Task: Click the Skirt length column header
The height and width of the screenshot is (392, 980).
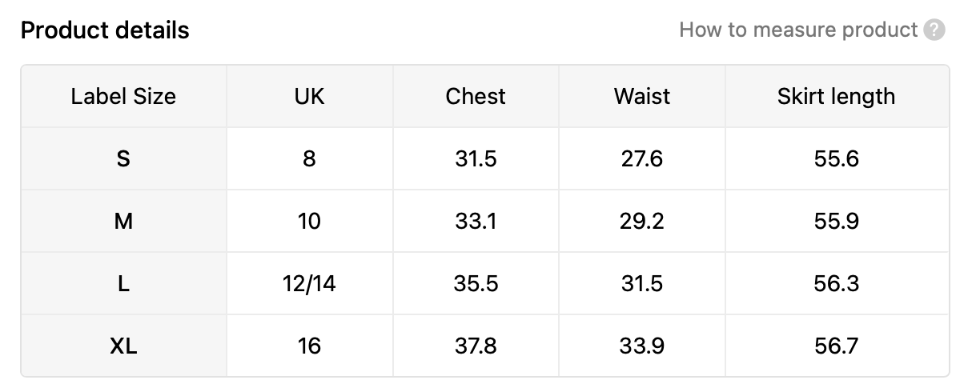Action: tap(837, 97)
